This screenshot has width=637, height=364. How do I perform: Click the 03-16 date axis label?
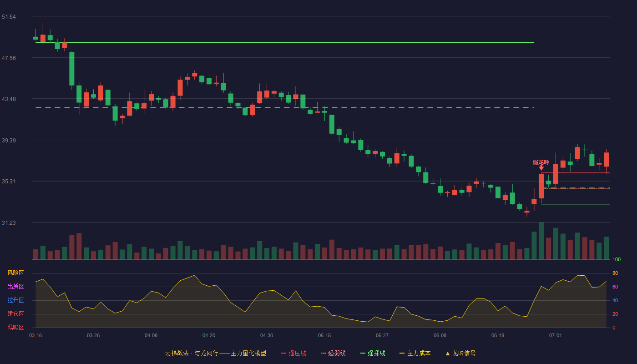(x=35, y=335)
